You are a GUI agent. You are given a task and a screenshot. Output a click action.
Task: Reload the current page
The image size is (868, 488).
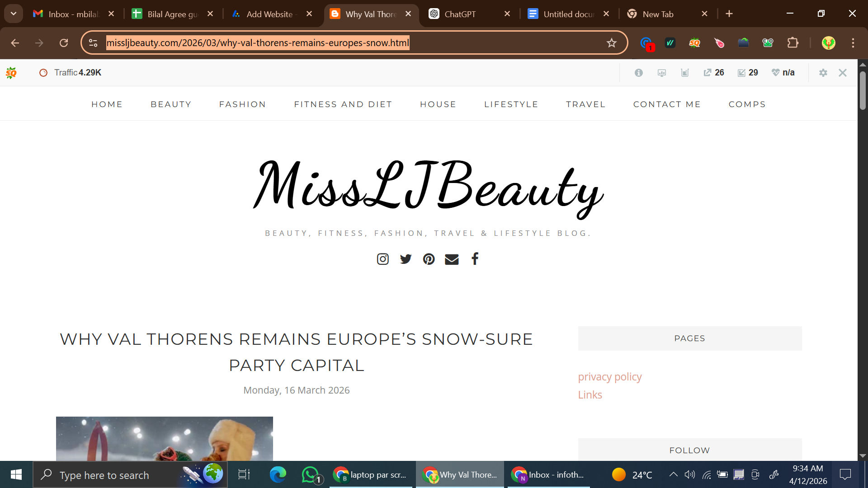click(64, 43)
